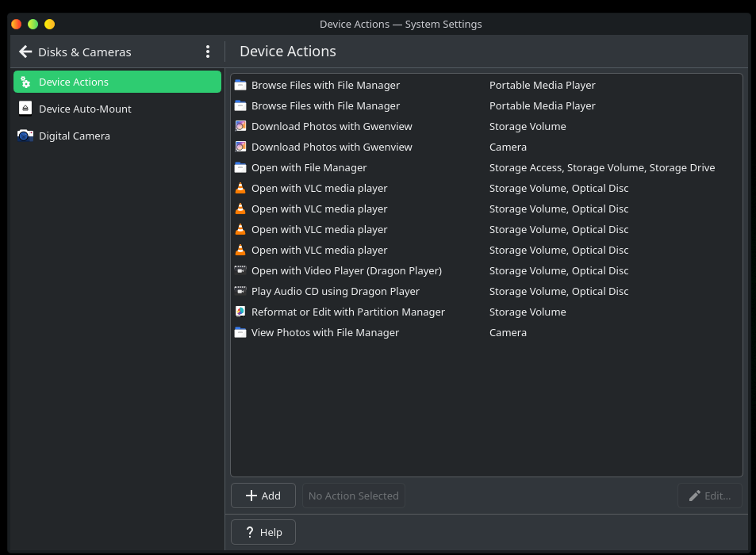Click the Edit... button
The image size is (756, 555).
710,496
